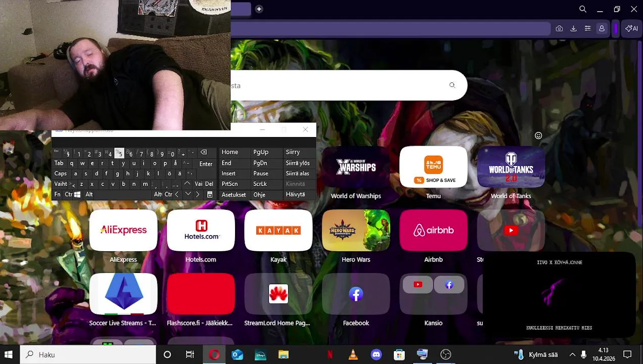This screenshot has height=364, width=643.
Task: Open the Windows Start menu
Action: click(9, 354)
